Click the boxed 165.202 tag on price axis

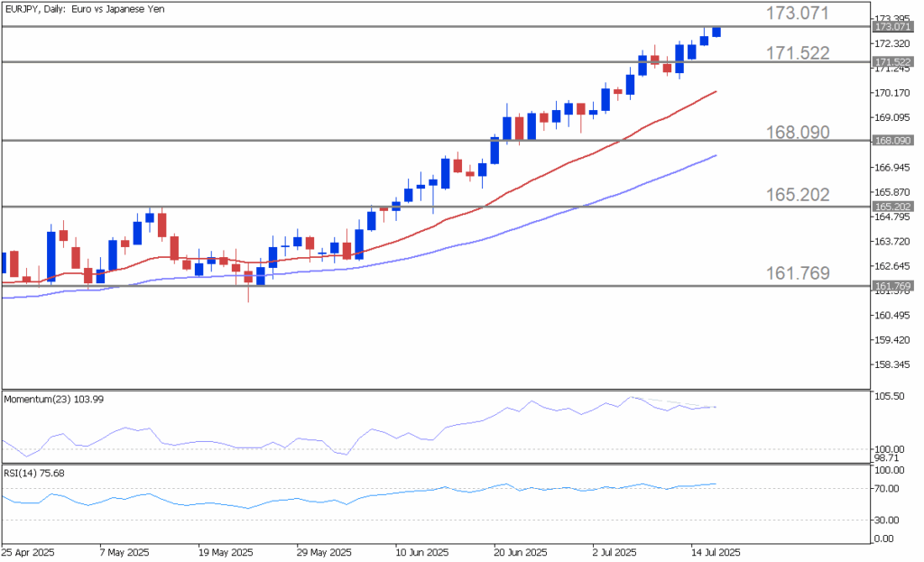892,207
